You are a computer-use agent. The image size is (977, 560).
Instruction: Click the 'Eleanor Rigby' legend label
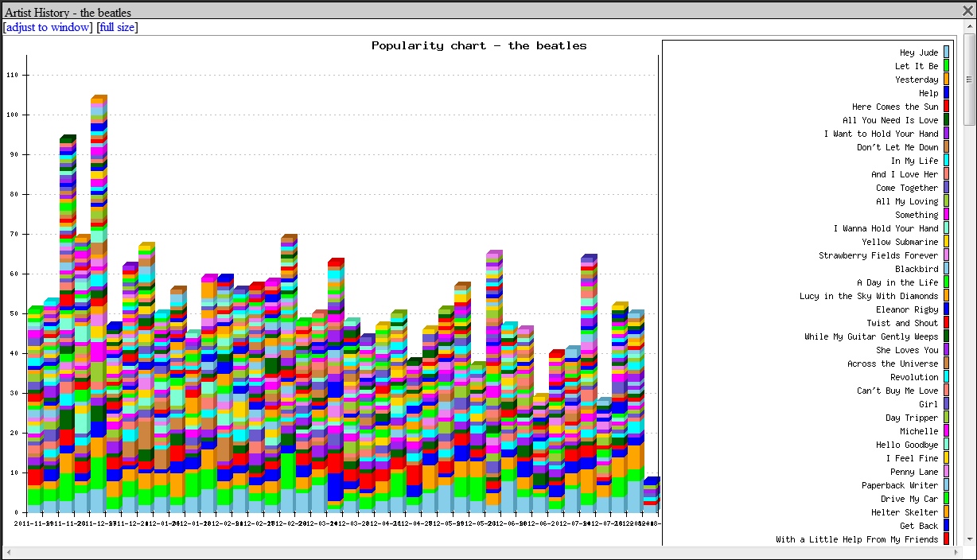click(907, 310)
